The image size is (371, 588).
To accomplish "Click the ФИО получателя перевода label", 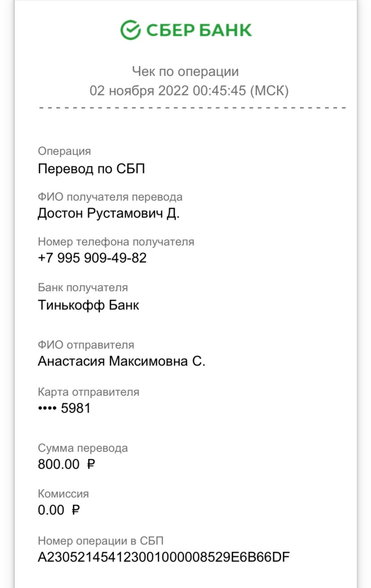I will click(110, 196).
